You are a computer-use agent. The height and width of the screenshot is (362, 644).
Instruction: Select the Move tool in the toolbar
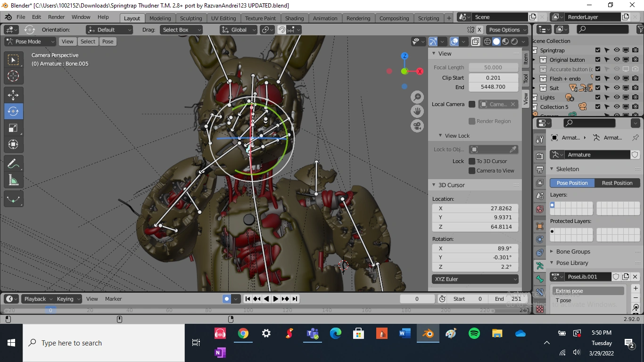(x=13, y=95)
